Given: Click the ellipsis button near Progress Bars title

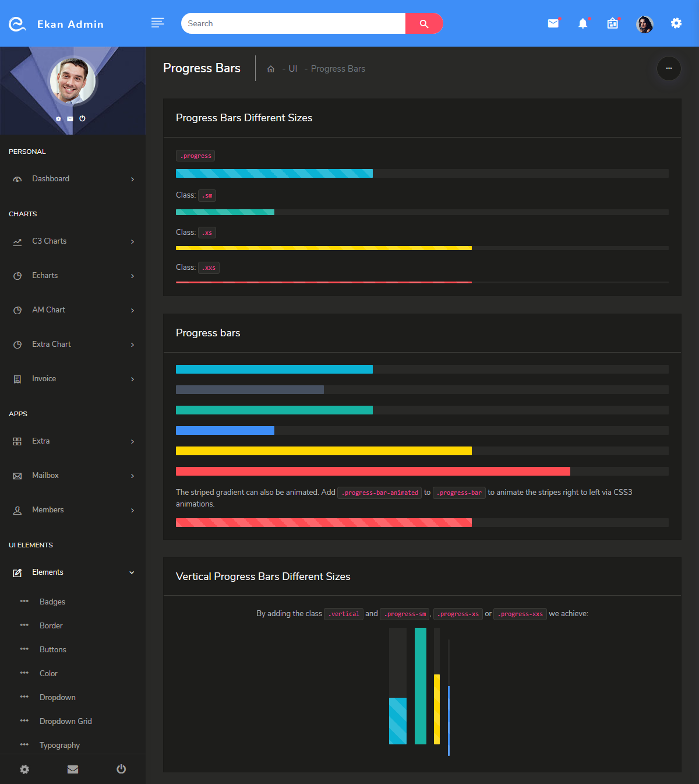Looking at the screenshot, I should 669,69.
